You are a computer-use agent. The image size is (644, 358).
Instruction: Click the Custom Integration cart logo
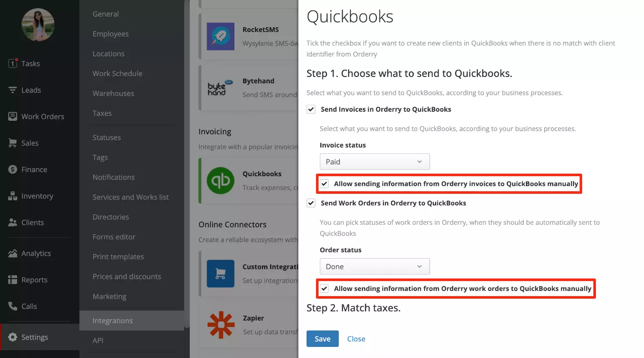tap(221, 273)
